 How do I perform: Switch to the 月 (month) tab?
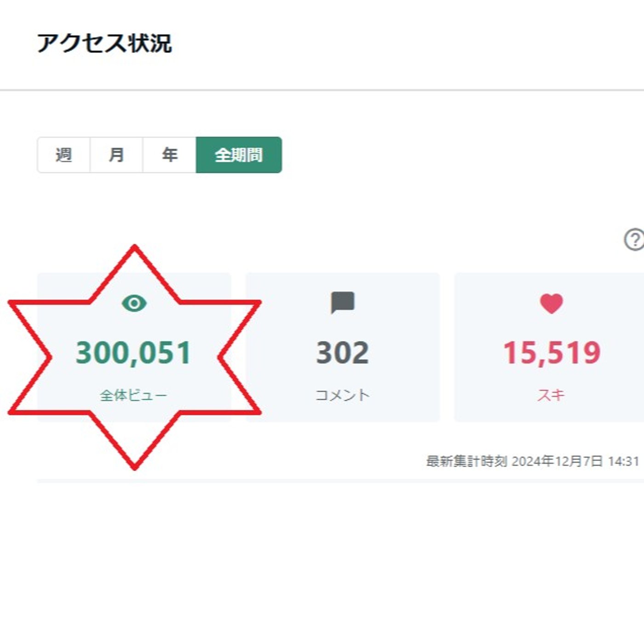116,155
